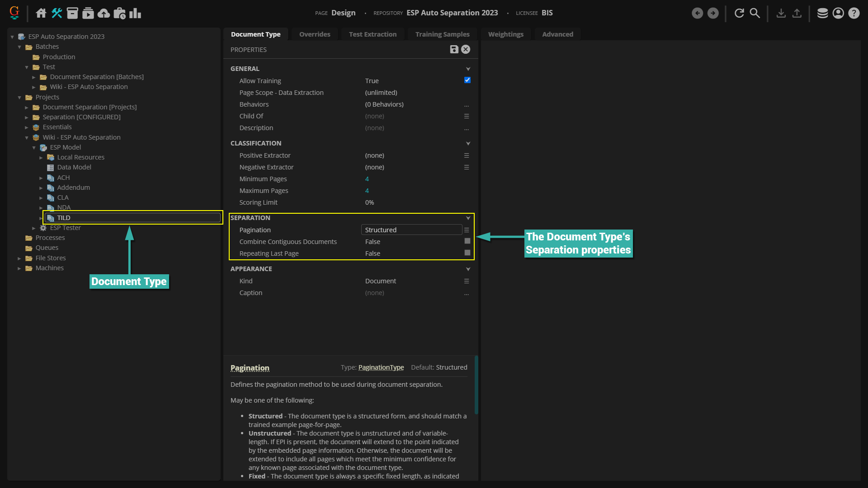868x488 pixels.
Task: Switch to the Training Samples tab
Action: click(x=442, y=34)
